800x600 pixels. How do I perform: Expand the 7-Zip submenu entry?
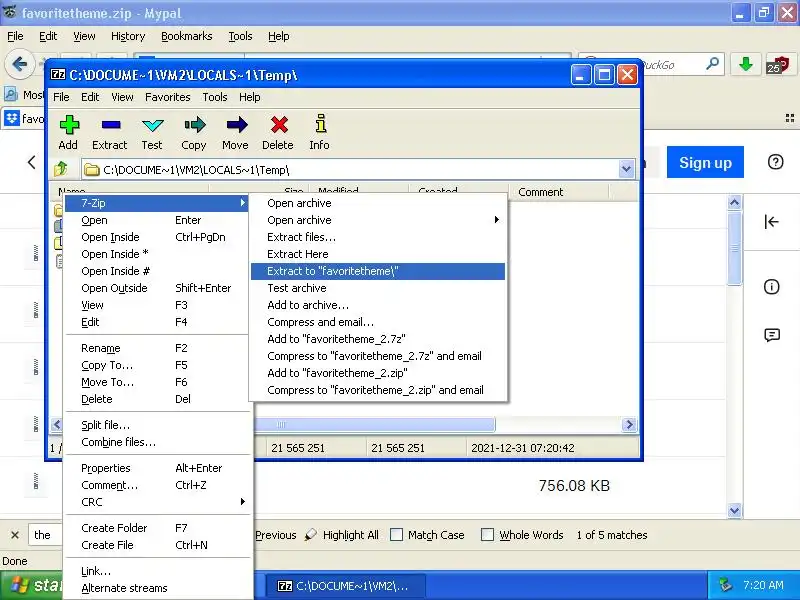pyautogui.click(x=157, y=203)
